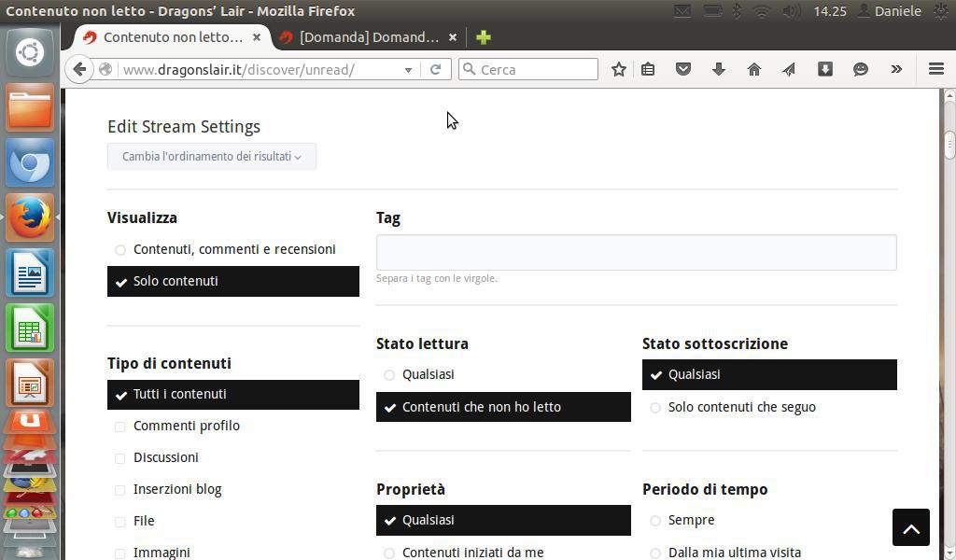Click the Tag input field
This screenshot has width=956, height=560.
pyautogui.click(x=636, y=252)
